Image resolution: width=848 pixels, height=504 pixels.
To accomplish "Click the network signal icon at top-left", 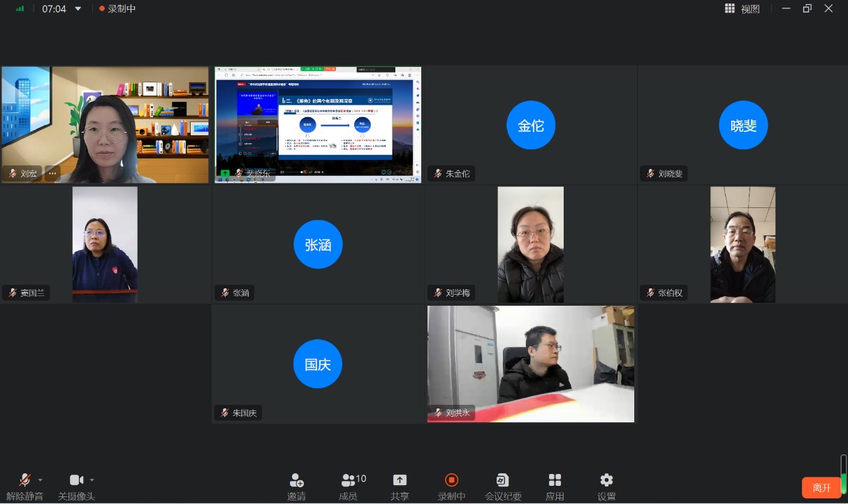I will pyautogui.click(x=20, y=9).
